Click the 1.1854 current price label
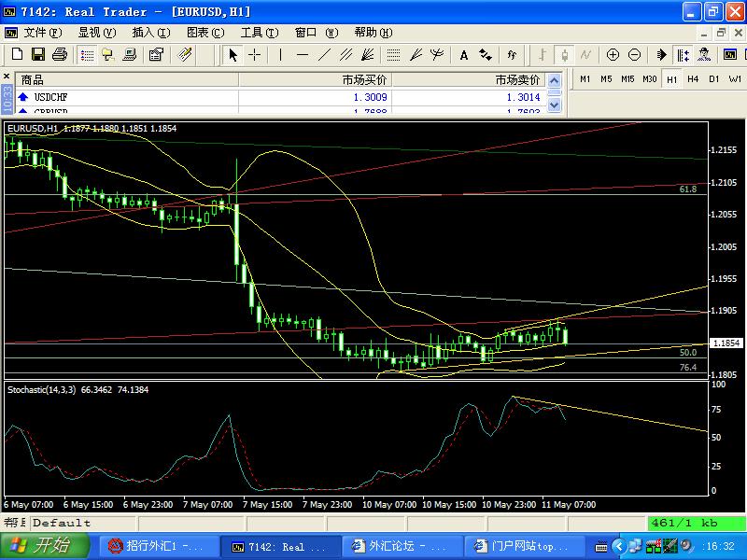 tap(726, 343)
